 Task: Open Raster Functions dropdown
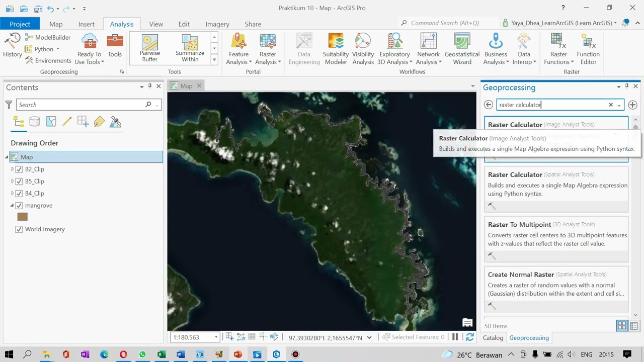[558, 49]
